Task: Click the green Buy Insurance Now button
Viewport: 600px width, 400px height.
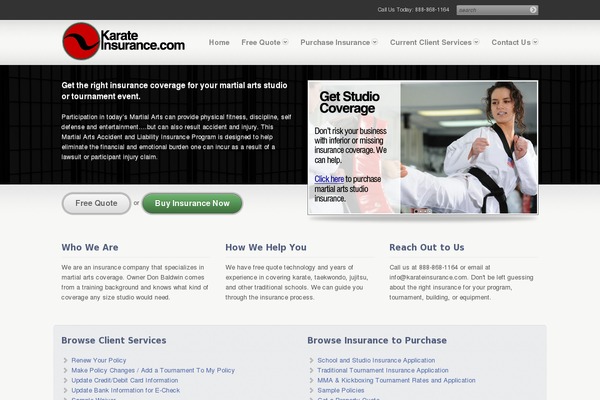Action: [192, 203]
